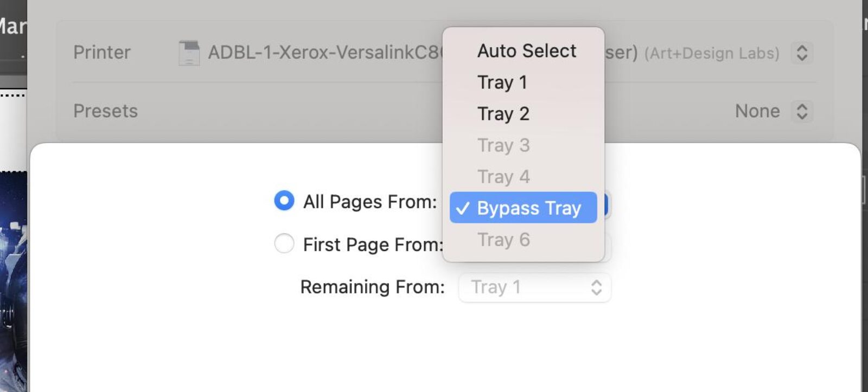Click the checkmark icon beside Bypass Tray

pos(463,209)
